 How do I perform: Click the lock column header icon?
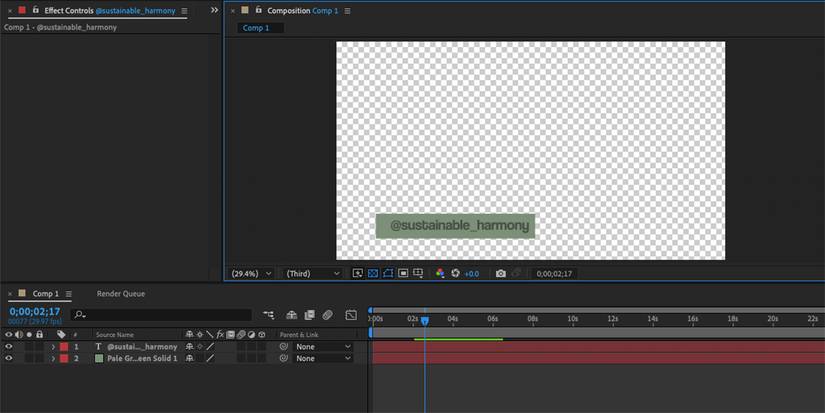39,334
